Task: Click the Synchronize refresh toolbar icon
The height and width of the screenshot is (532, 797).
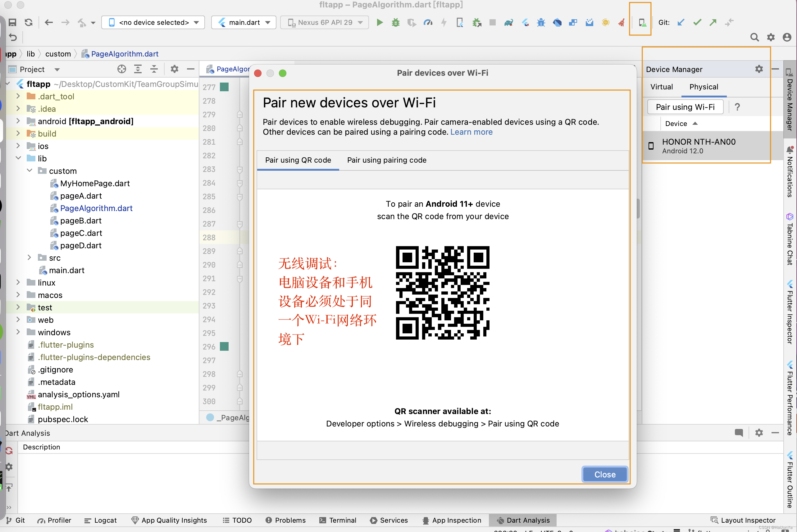Action: (x=29, y=22)
